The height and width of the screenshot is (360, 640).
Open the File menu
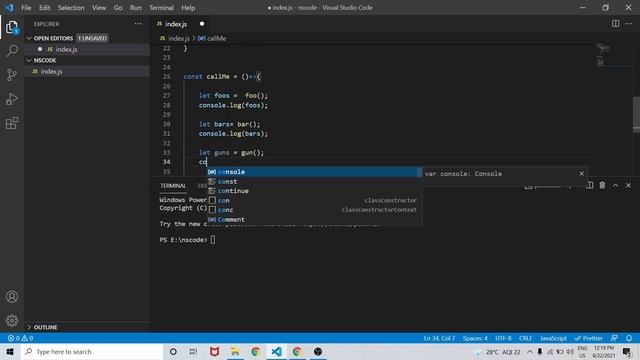[26, 7]
